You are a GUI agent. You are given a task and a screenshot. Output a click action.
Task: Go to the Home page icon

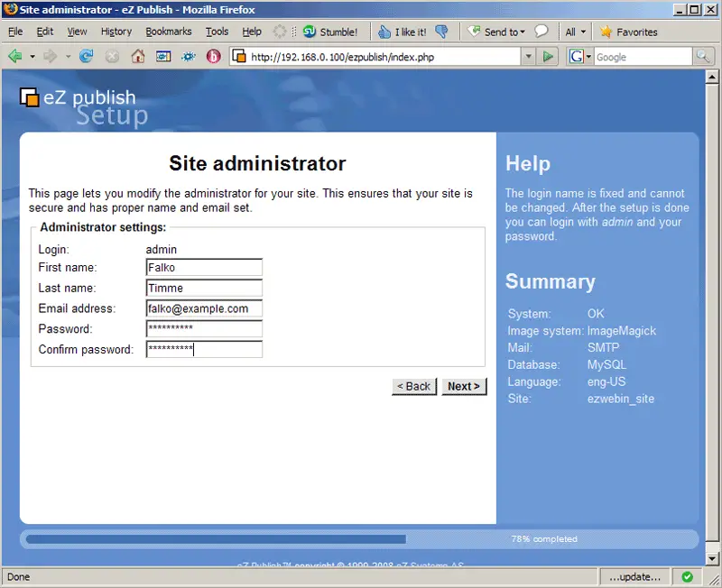[138, 57]
